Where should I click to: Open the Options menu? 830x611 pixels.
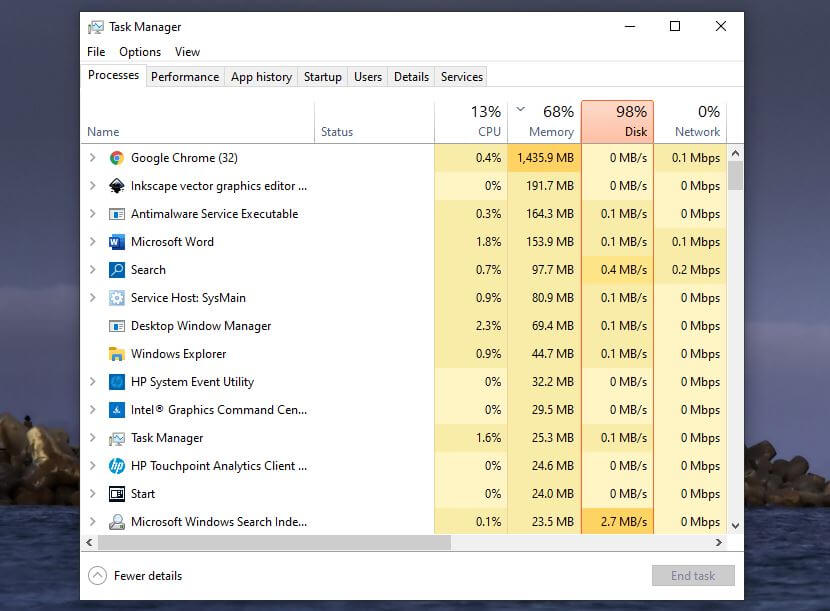tap(140, 52)
